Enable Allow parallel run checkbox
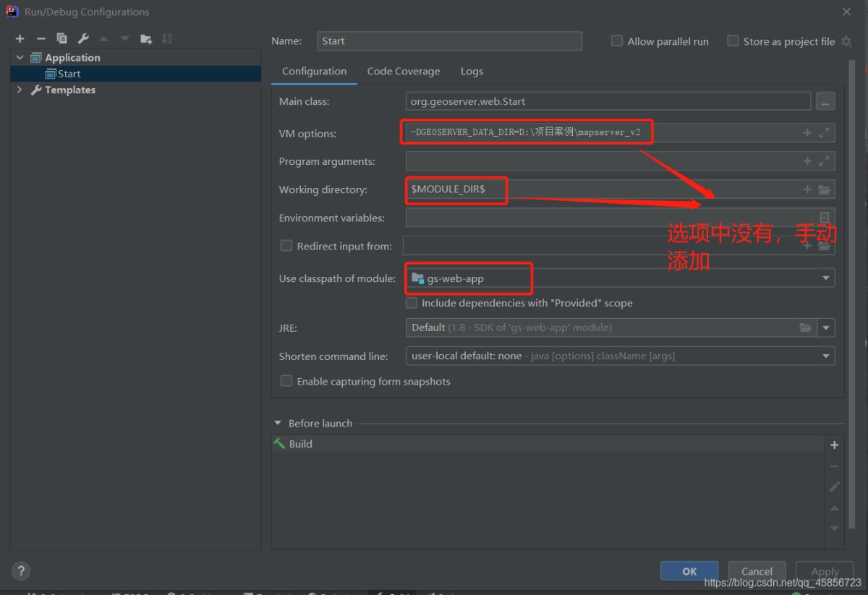868x595 pixels. (x=617, y=41)
